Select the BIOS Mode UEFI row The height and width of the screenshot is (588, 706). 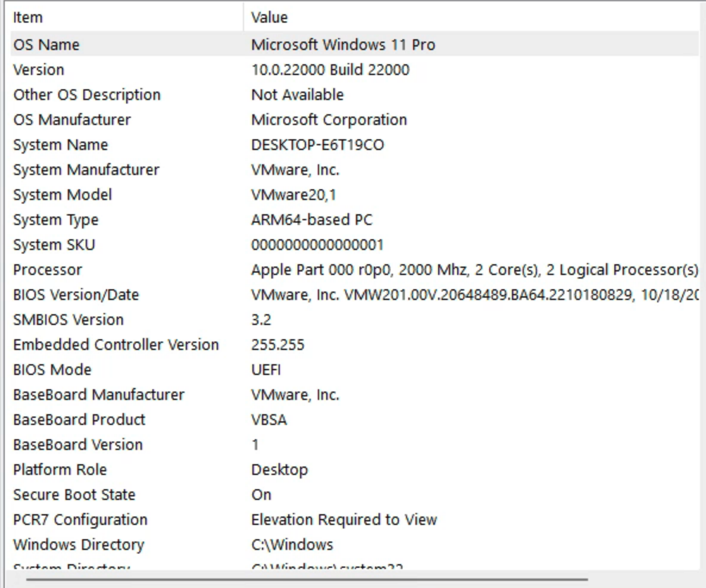52,370
